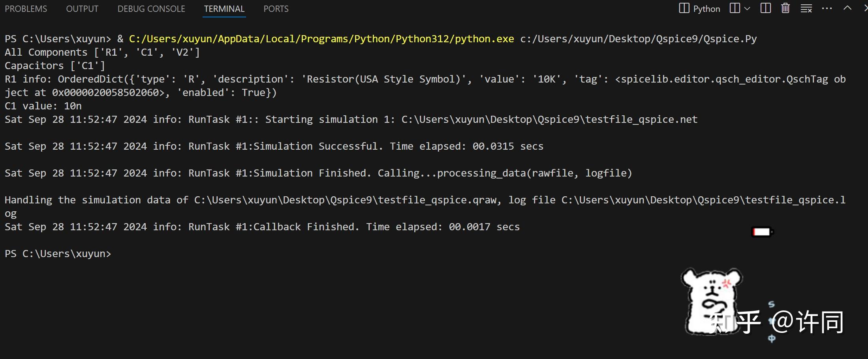The width and height of the screenshot is (868, 359).
Task: Open the OUTPUT tab
Action: tap(82, 9)
